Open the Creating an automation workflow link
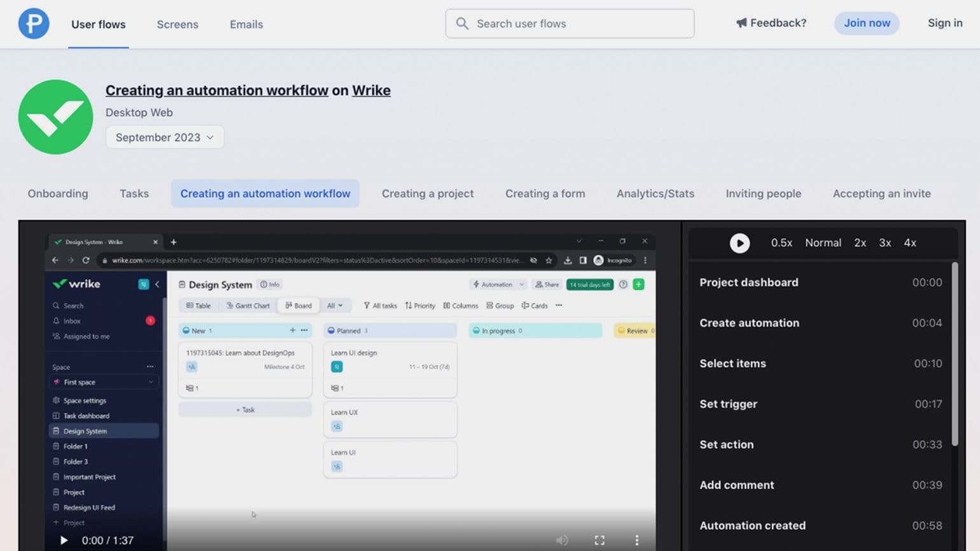The image size is (980, 551). 217,90
